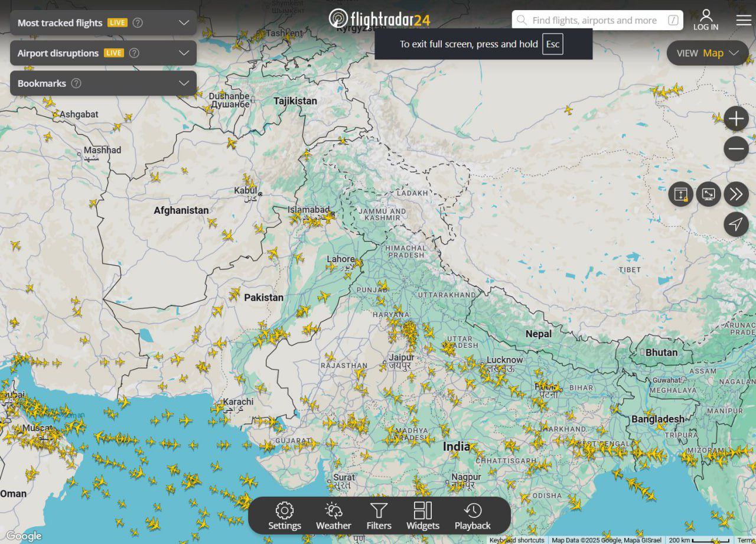Viewport: 756px width, 544px height.
Task: Click the help icon beside Bookmarks
Action: click(76, 83)
